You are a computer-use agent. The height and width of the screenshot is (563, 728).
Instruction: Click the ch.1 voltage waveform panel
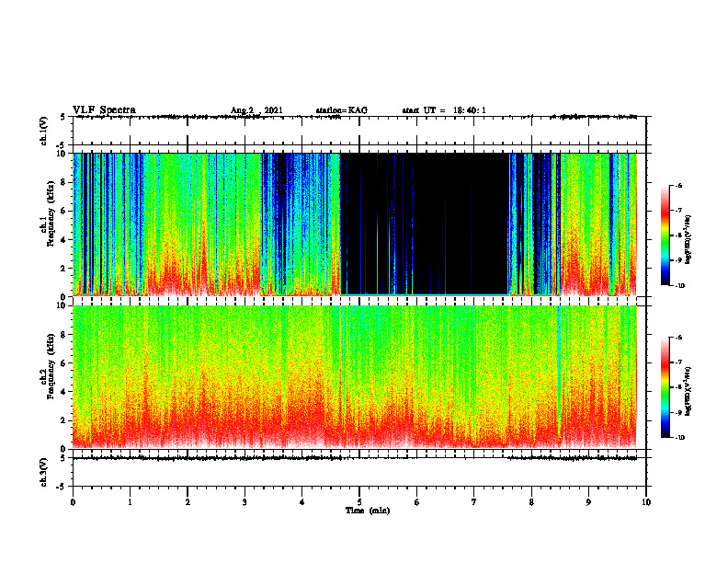pyautogui.click(x=359, y=131)
